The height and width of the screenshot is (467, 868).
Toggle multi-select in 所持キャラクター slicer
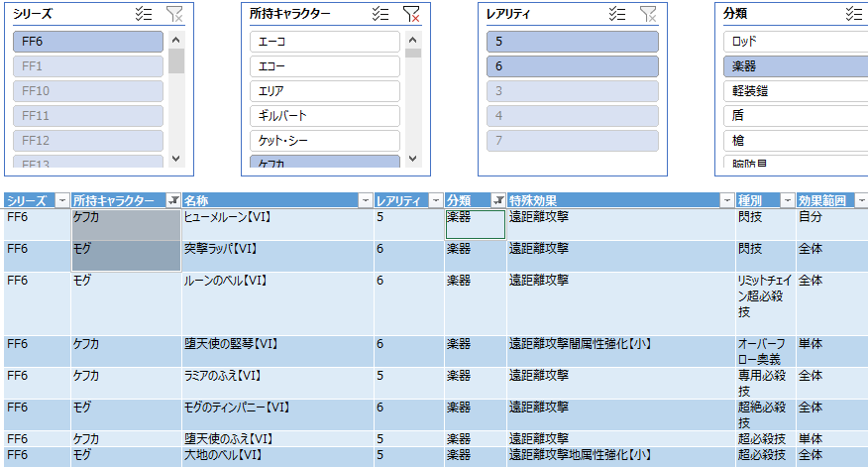pyautogui.click(x=380, y=14)
